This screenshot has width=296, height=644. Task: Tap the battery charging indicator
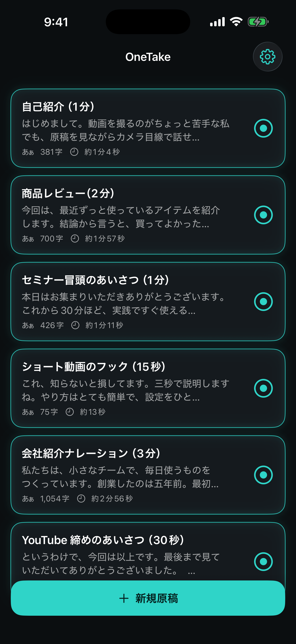click(x=258, y=22)
